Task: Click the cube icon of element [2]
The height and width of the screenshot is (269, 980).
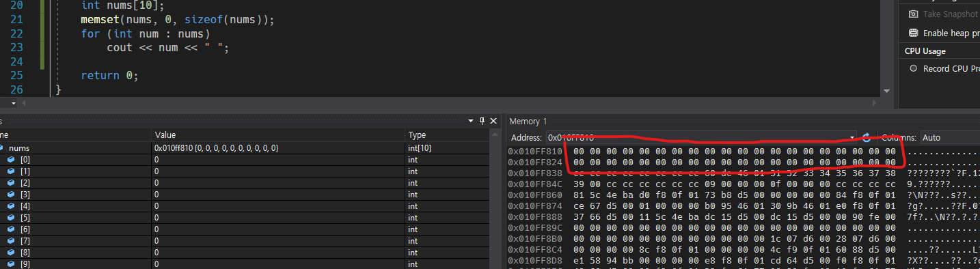Action: 11,182
